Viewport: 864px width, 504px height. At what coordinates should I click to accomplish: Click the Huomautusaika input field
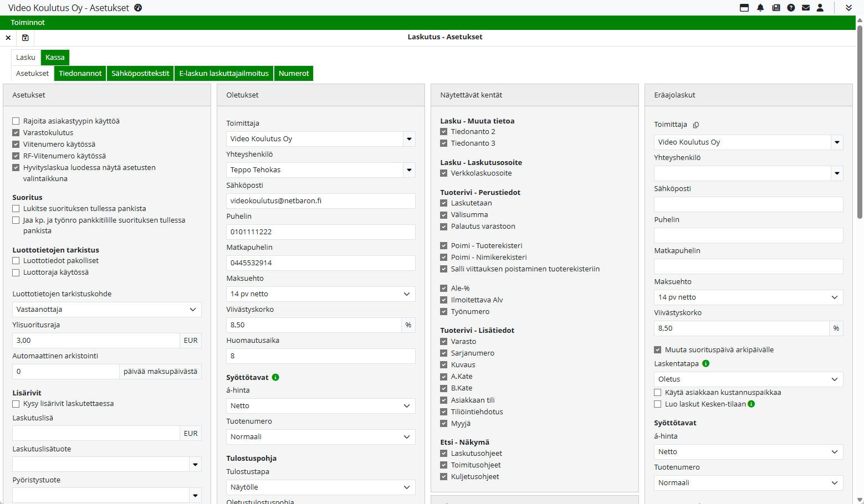[x=320, y=356]
